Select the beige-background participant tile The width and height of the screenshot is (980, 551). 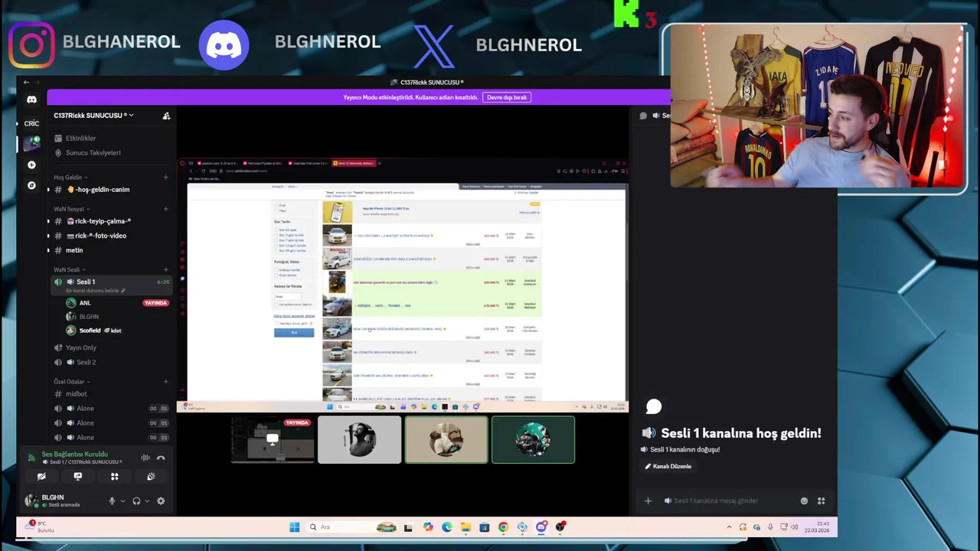446,440
